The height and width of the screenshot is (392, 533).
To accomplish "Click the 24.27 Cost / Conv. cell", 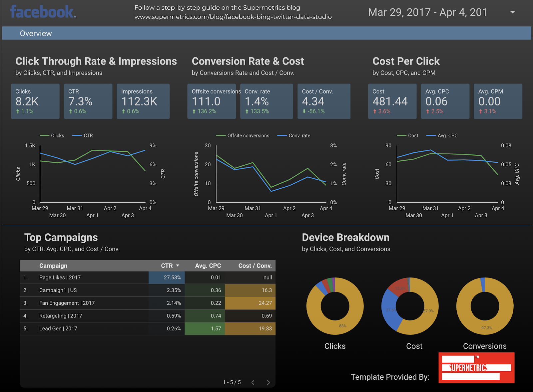I will tap(250, 303).
